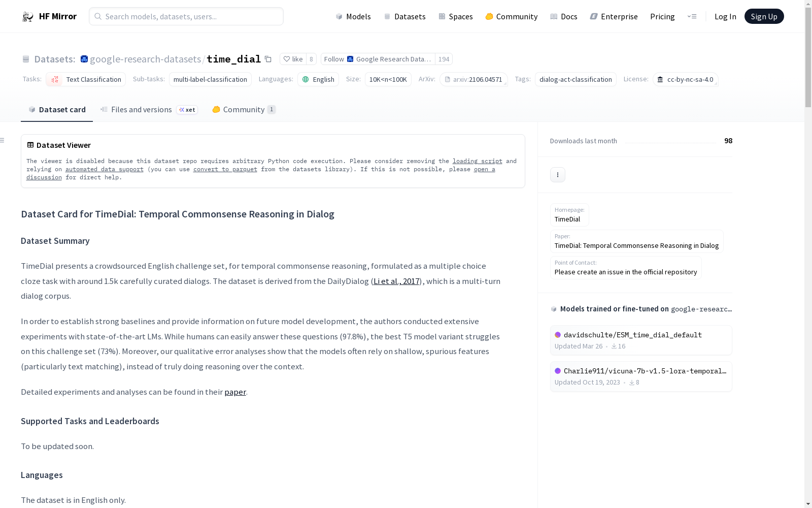Open the davidschulte/ESM_time_dial_default model card
Screen dimensions: 812x508
(x=641, y=340)
